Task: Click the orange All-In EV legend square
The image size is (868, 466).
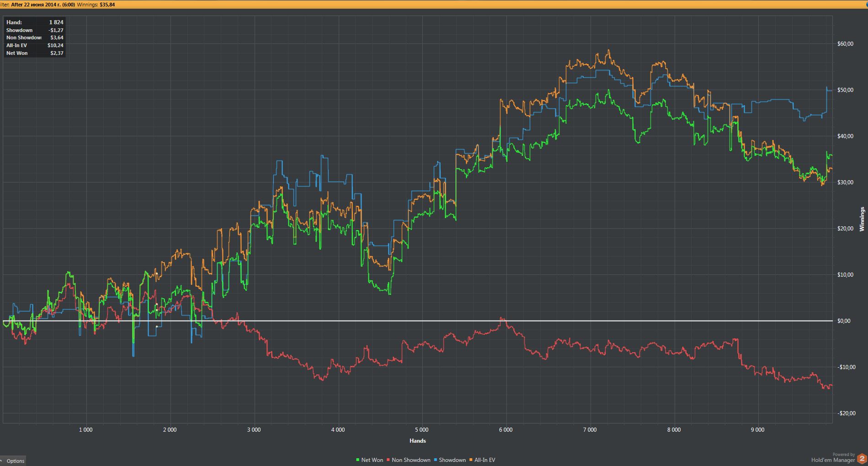Action: (x=471, y=460)
